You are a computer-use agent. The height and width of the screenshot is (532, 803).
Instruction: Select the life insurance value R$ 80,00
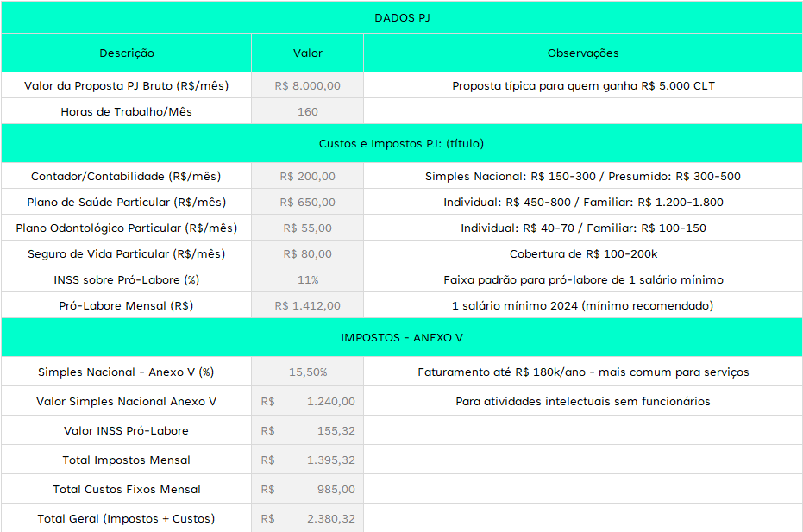(307, 253)
